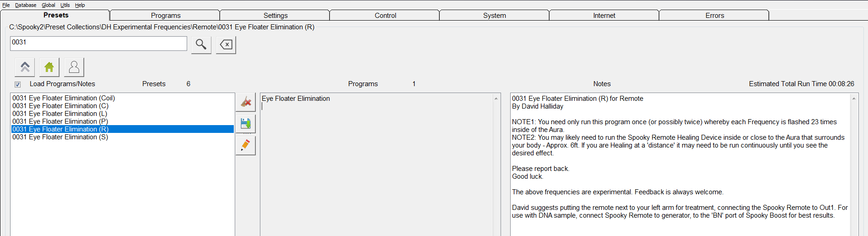The image size is (868, 236).
Task: Click the pencil edit icon
Action: click(x=246, y=145)
